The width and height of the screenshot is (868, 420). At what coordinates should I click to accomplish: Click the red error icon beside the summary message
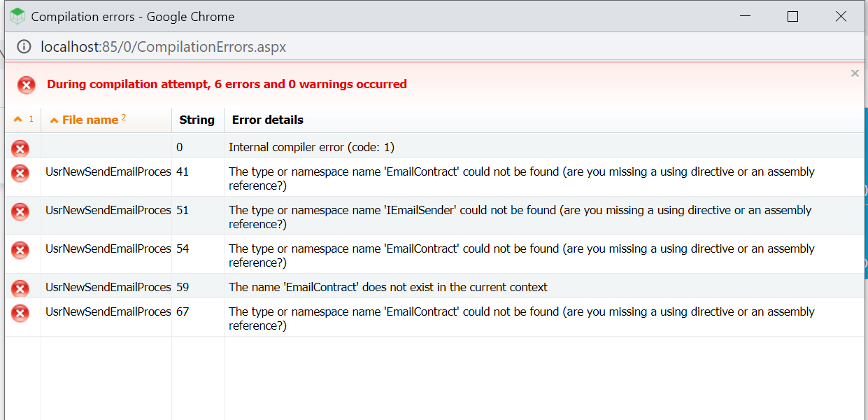pos(27,85)
